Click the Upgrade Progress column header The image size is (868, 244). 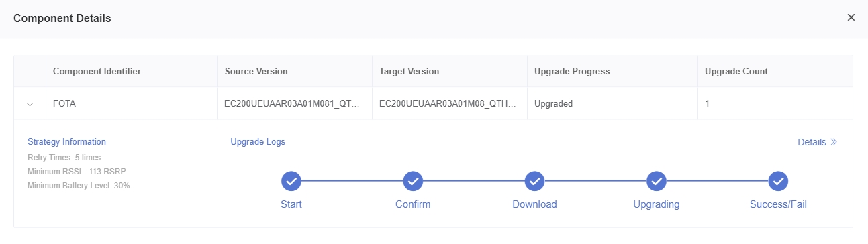(572, 71)
